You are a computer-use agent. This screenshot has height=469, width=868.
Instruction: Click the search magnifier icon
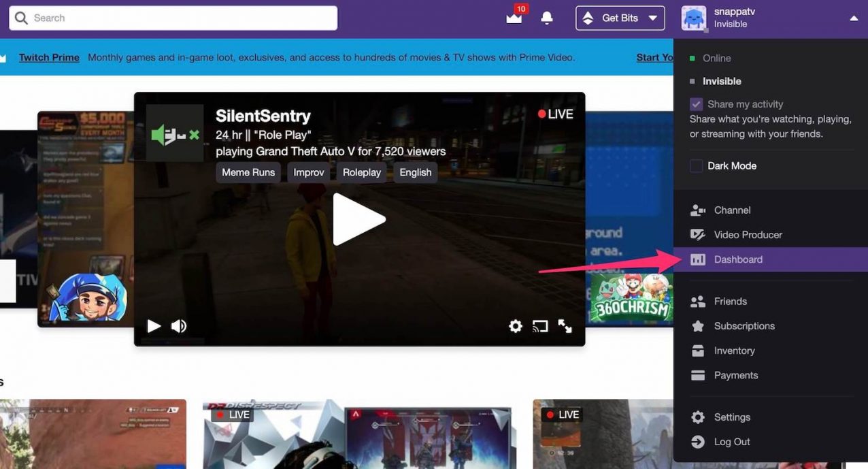[21, 18]
